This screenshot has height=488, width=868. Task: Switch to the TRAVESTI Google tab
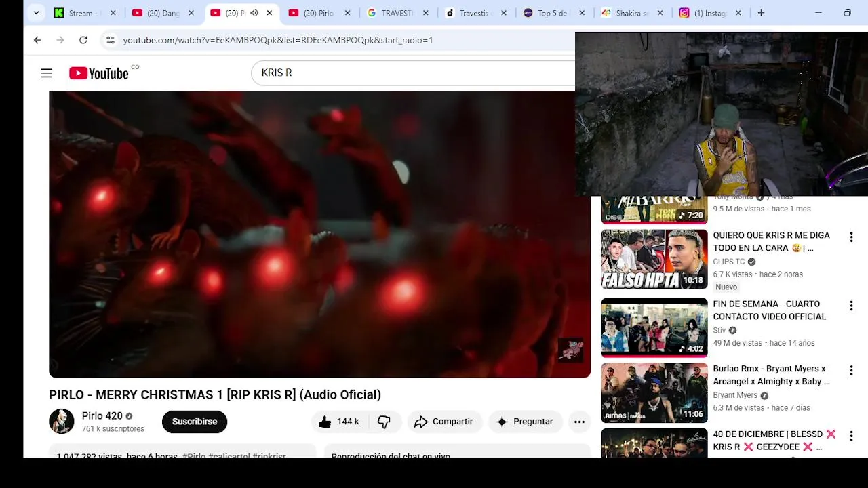397,13
